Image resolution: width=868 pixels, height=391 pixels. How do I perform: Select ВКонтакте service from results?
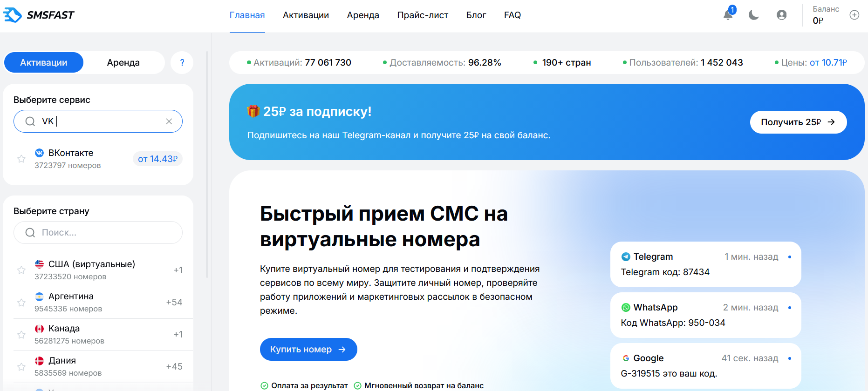pos(98,159)
